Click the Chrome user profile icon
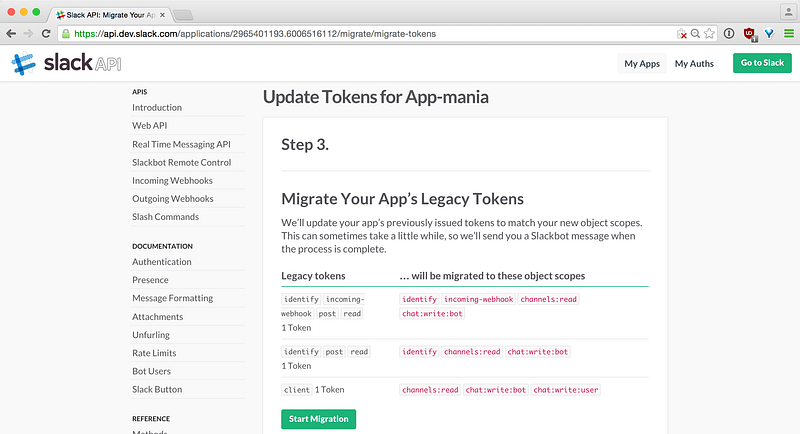800x434 pixels. (x=789, y=11)
